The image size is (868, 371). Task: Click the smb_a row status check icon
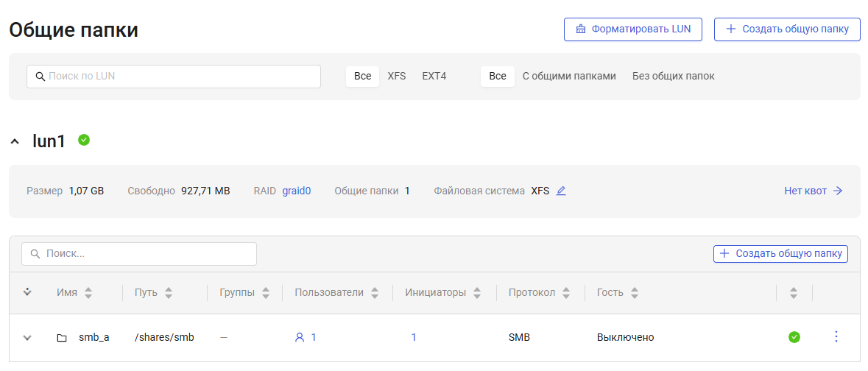coord(794,337)
